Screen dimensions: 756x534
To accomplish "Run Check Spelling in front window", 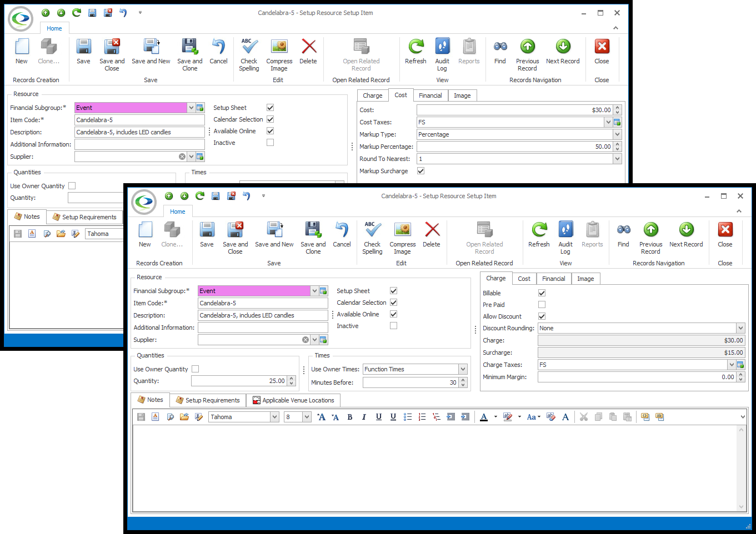I will click(373, 238).
